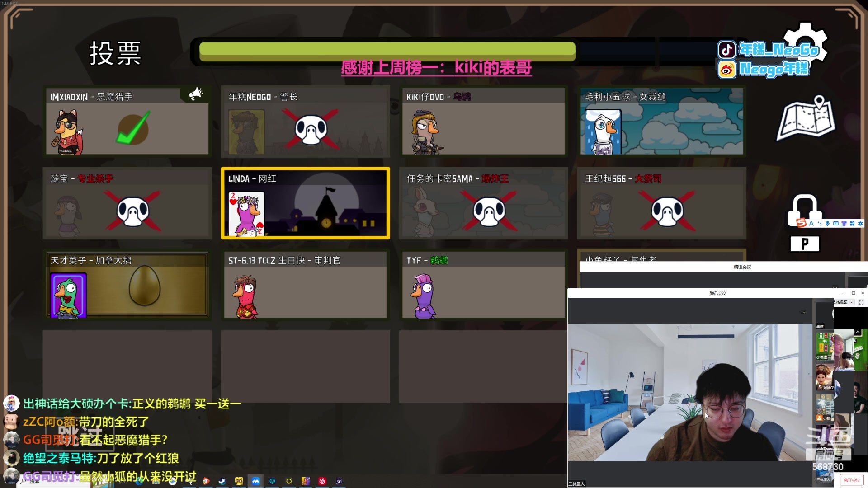Click the fullscreen icon in Tencent Meeting
The width and height of the screenshot is (868, 488).
pyautogui.click(x=861, y=302)
